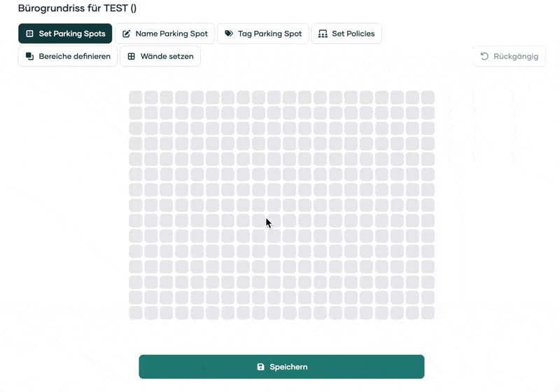Mark the bottom-left corner cell of the grid

[x=135, y=313]
